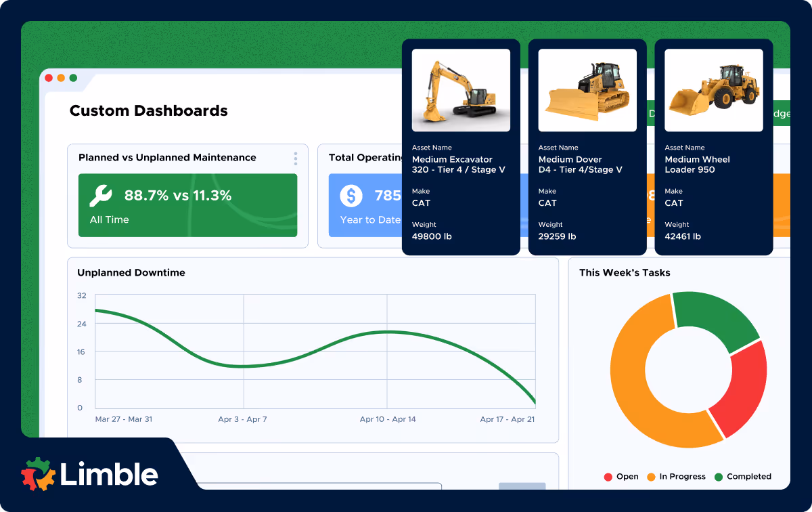Click the orange minimize window dot
The height and width of the screenshot is (512, 812).
click(61, 78)
